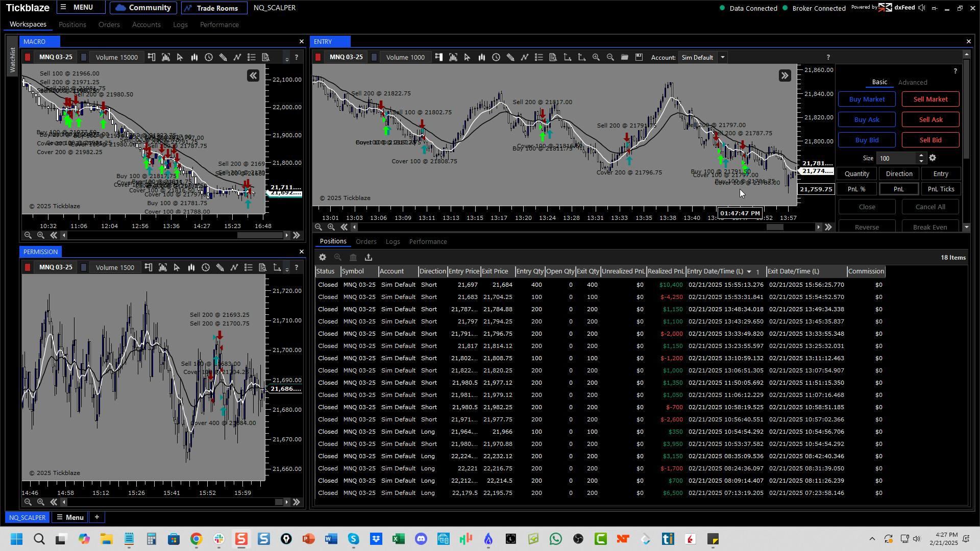980x551 pixels.
Task: Switch to the Logs tab in lower panel
Action: click(x=393, y=242)
